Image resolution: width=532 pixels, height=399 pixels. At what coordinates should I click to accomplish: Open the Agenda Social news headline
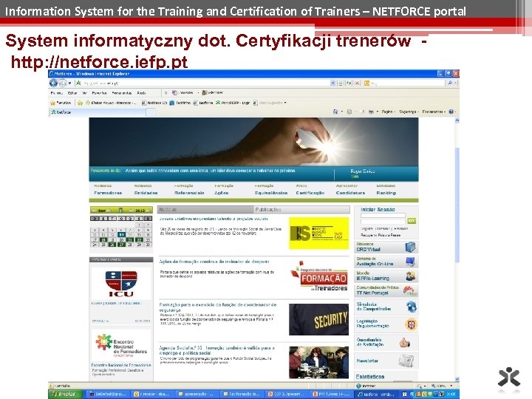(216, 350)
